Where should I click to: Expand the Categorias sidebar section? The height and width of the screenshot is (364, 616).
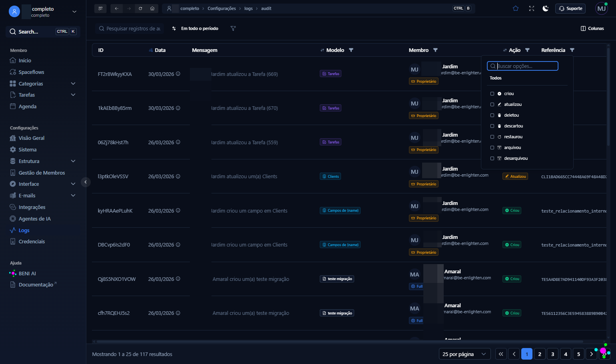pos(73,84)
